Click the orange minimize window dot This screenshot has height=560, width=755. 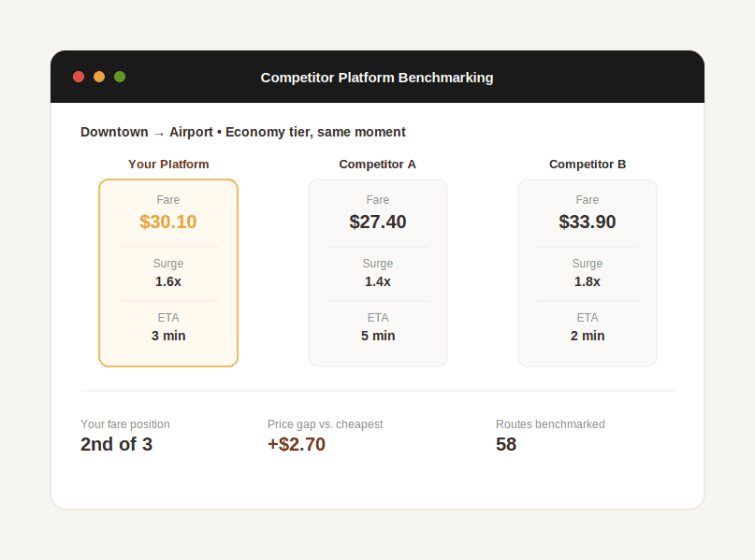tap(99, 77)
